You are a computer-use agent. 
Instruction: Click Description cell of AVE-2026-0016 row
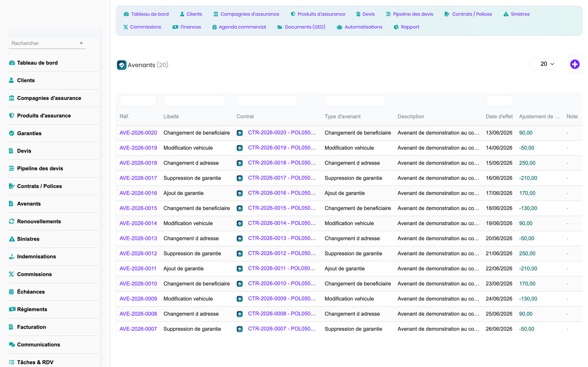point(438,193)
